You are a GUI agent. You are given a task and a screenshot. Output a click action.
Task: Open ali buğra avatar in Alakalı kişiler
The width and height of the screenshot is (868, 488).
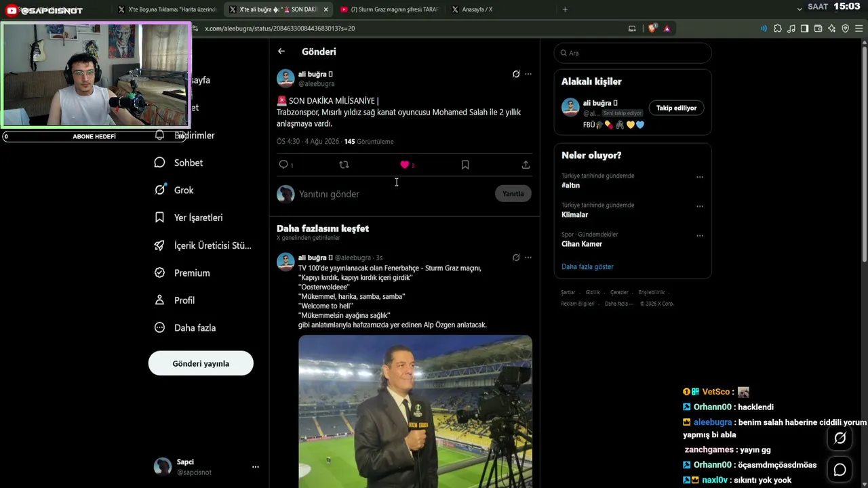coord(570,107)
